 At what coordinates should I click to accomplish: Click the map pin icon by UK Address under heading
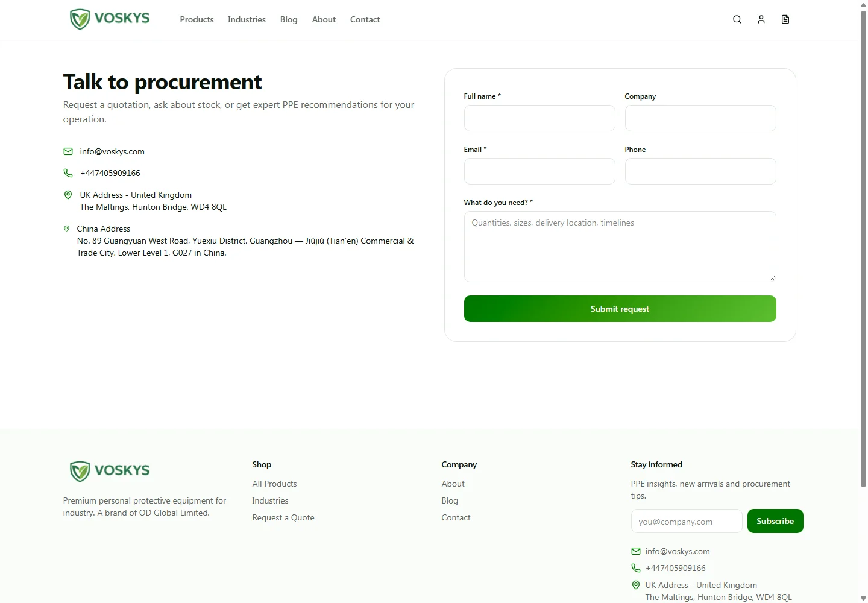coord(68,195)
